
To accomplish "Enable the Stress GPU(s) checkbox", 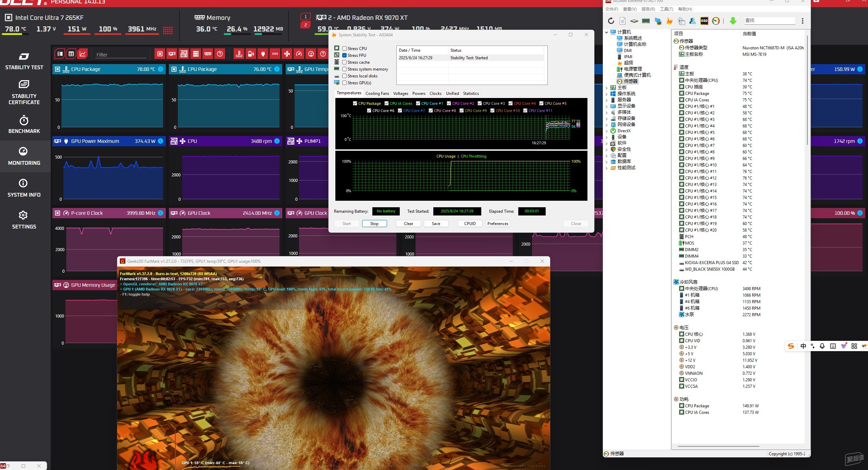I will 345,83.
